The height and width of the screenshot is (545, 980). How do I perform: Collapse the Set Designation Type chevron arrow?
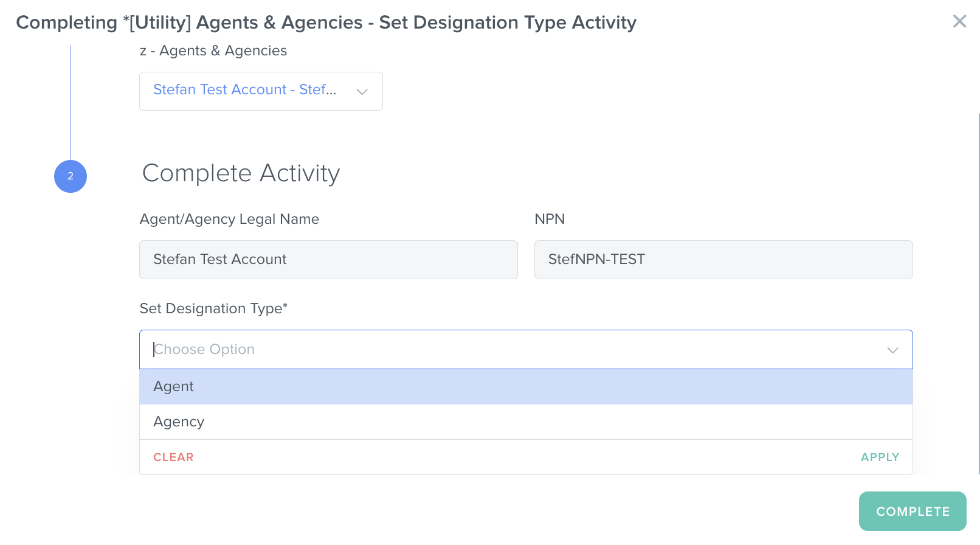point(892,350)
